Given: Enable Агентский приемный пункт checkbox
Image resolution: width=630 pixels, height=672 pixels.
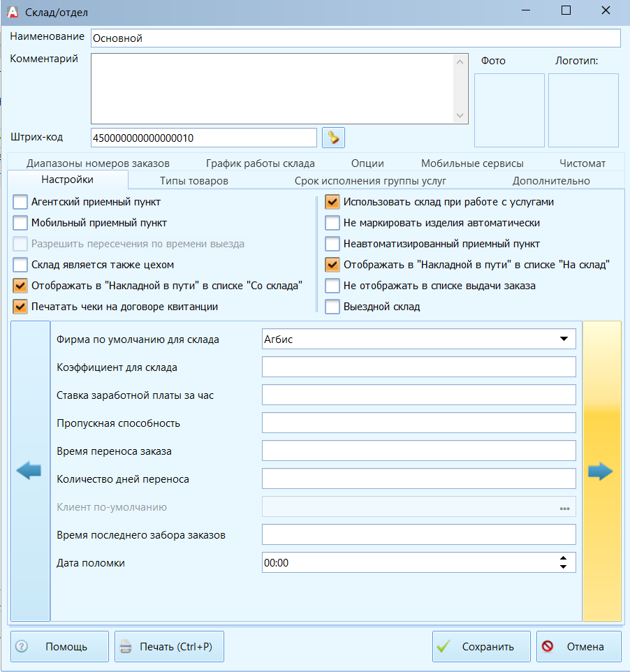Looking at the screenshot, I should [x=20, y=202].
